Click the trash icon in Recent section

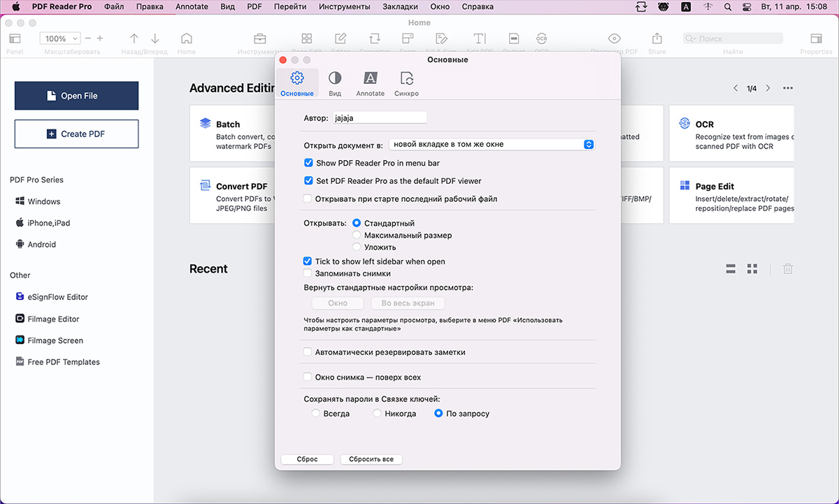point(788,268)
